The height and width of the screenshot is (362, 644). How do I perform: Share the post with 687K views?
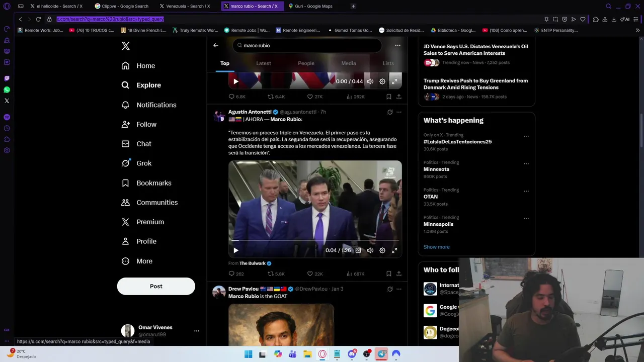click(x=399, y=274)
